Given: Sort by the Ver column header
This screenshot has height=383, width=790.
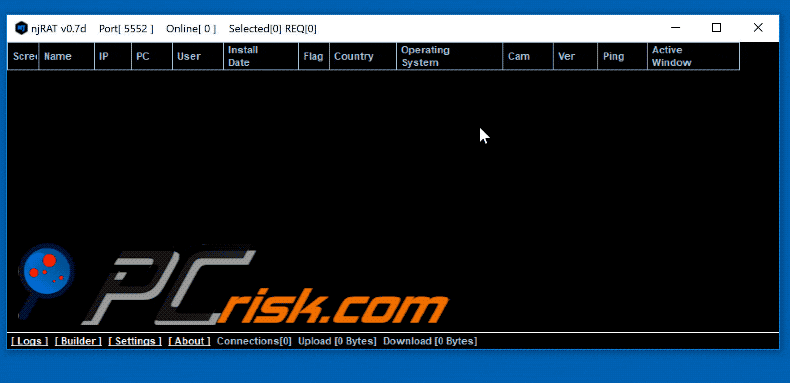Looking at the screenshot, I should click(575, 56).
